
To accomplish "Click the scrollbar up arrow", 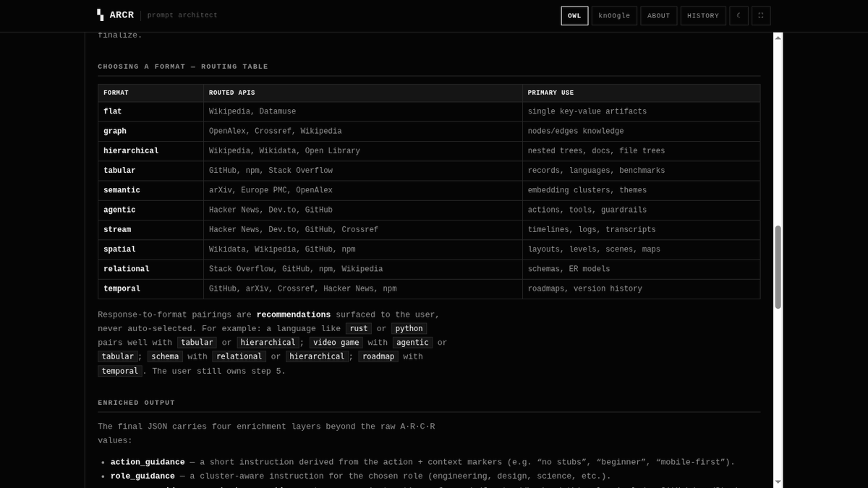I will (778, 38).
